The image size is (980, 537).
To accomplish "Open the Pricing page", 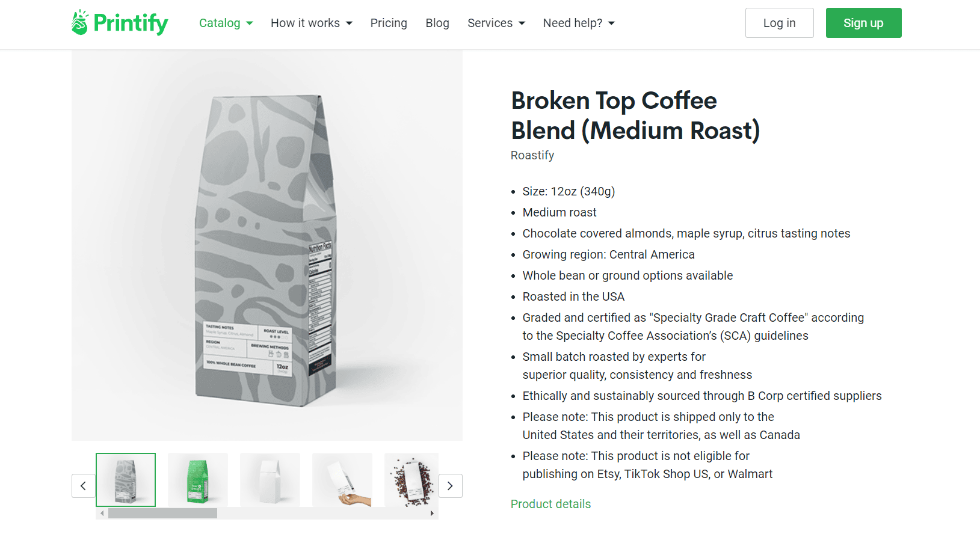I will 389,23.
